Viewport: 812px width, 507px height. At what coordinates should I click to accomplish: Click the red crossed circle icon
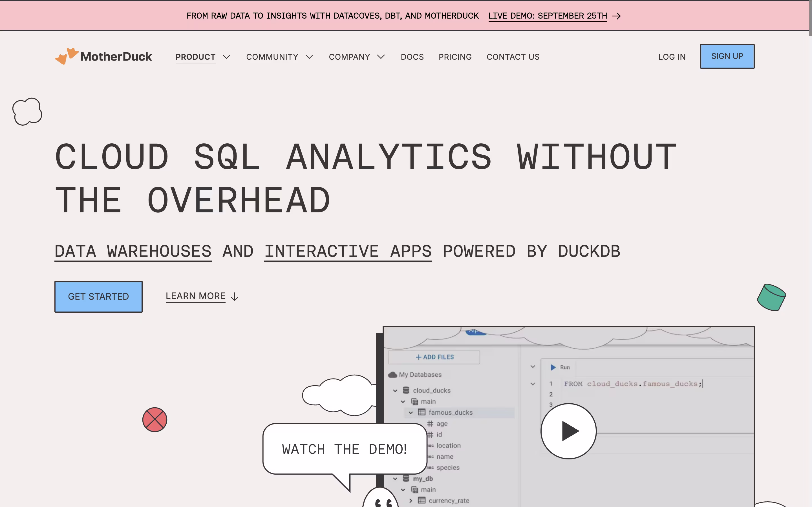[x=155, y=420]
